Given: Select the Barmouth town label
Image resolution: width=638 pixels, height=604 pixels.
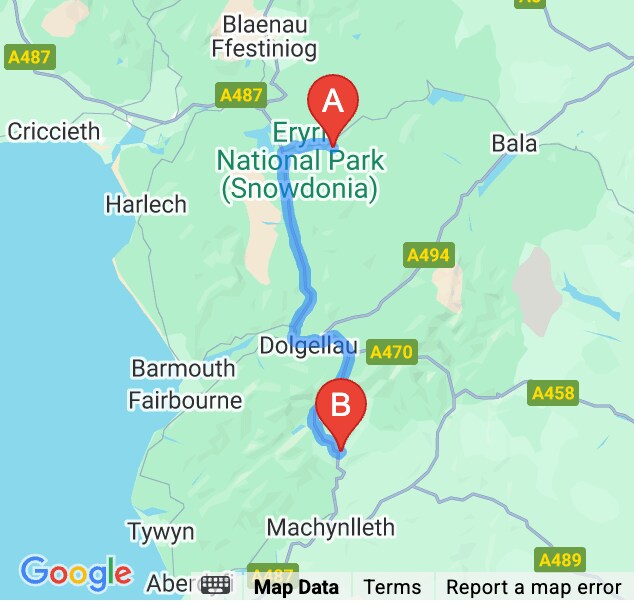Looking at the screenshot, I should (184, 368).
